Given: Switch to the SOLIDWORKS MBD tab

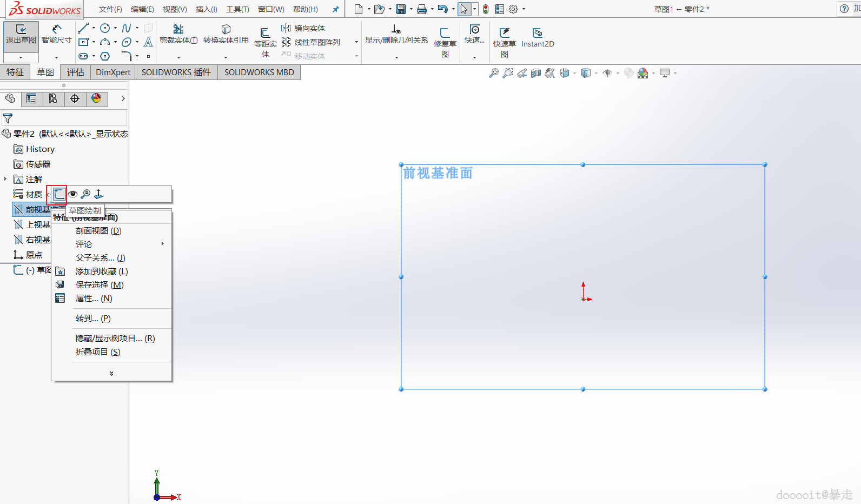Looking at the screenshot, I should pyautogui.click(x=259, y=72).
